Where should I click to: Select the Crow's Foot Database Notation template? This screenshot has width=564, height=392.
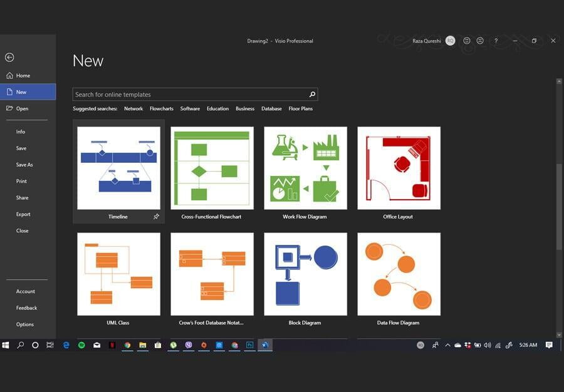click(x=212, y=274)
